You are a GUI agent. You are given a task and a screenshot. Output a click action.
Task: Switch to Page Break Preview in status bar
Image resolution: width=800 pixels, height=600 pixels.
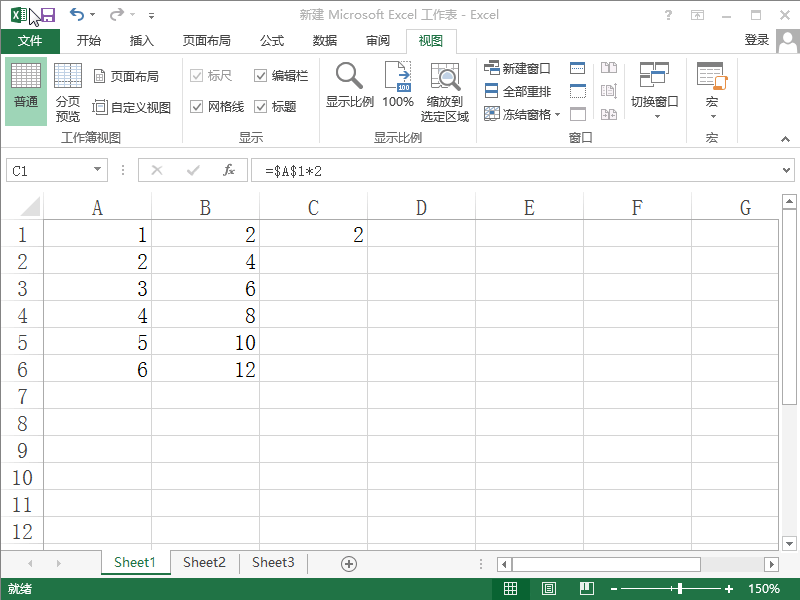pos(587,589)
